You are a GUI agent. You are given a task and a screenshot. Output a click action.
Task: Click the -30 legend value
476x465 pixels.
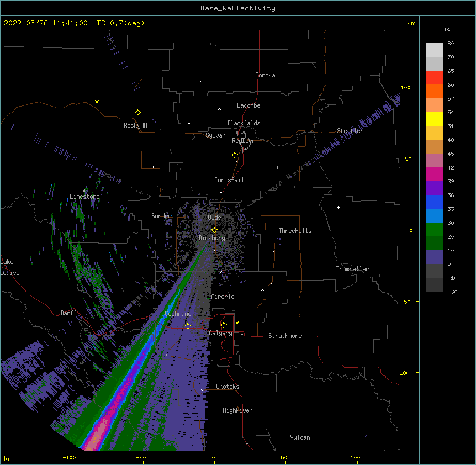coord(452,292)
